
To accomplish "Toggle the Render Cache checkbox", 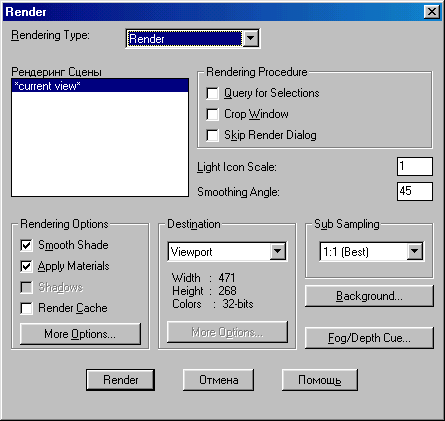I will tap(26, 308).
